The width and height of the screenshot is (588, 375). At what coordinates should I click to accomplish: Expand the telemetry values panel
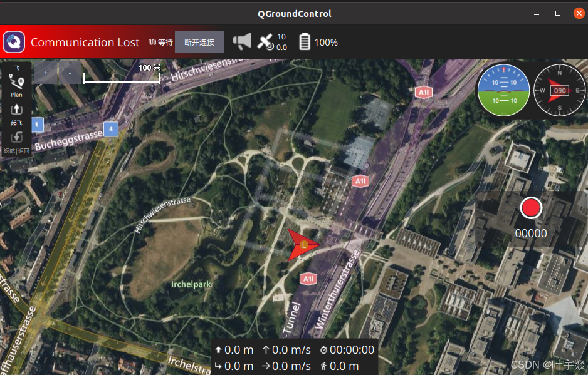point(295,357)
